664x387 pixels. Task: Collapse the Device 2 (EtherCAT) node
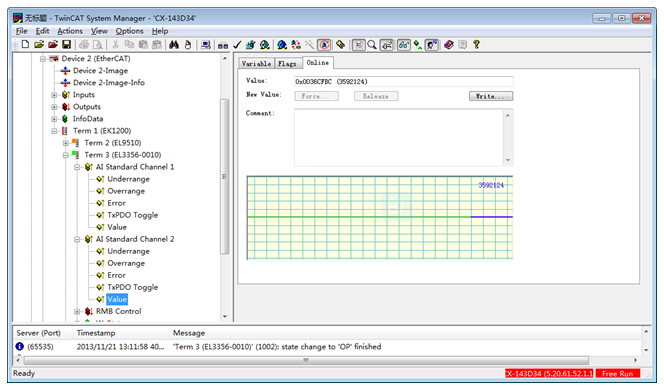43,59
